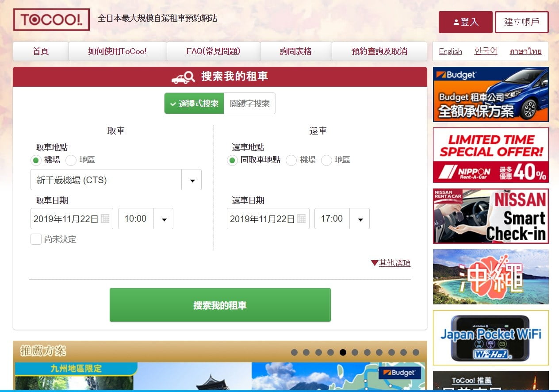Click the checkmark icon on 選擇式搜索
559x392 pixels.
click(172, 104)
